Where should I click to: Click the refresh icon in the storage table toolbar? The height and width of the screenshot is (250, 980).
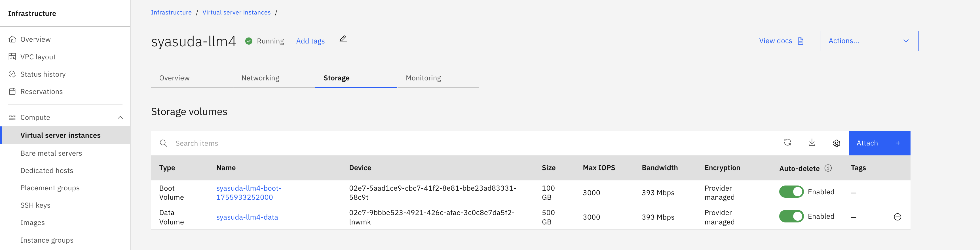click(787, 143)
